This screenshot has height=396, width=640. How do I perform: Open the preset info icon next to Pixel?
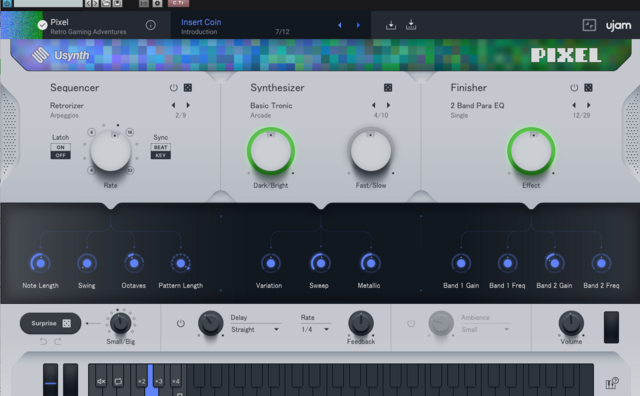(151, 25)
